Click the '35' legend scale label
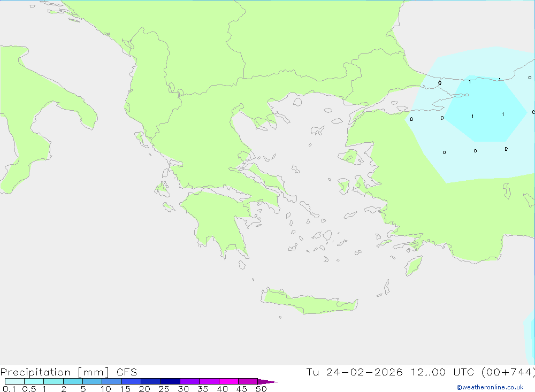This screenshot has height=392, width=535. [x=203, y=389]
